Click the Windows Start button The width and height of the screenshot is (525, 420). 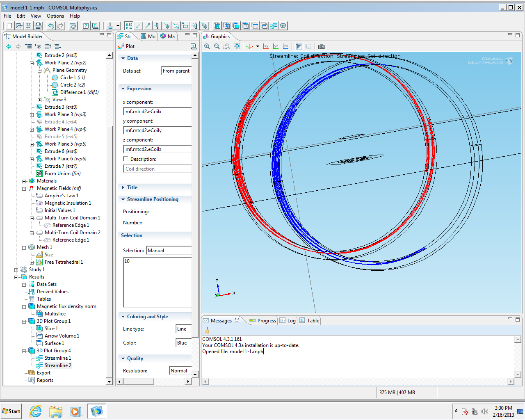pyautogui.click(x=11, y=411)
